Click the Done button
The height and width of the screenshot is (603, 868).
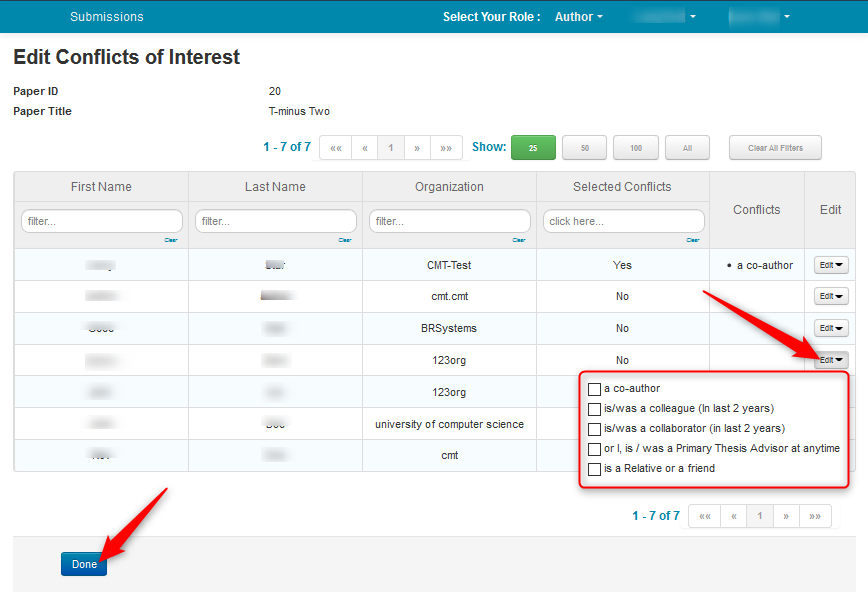84,564
